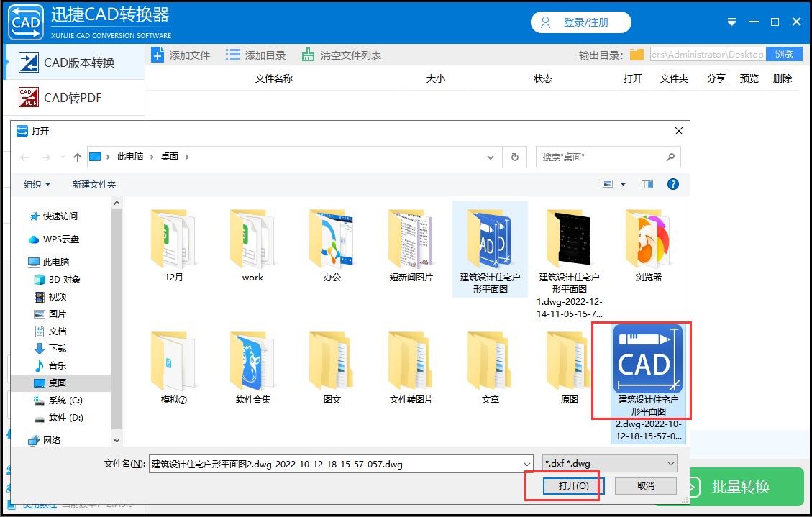This screenshot has height=517, width=812.
Task: Expand the 文件名 filename combo box
Action: 527,463
